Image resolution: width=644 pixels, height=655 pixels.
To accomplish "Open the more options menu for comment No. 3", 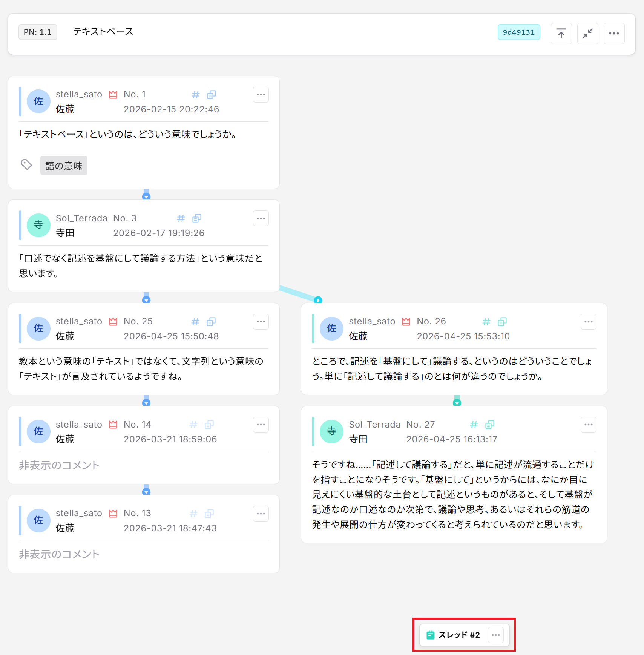I will tap(261, 218).
